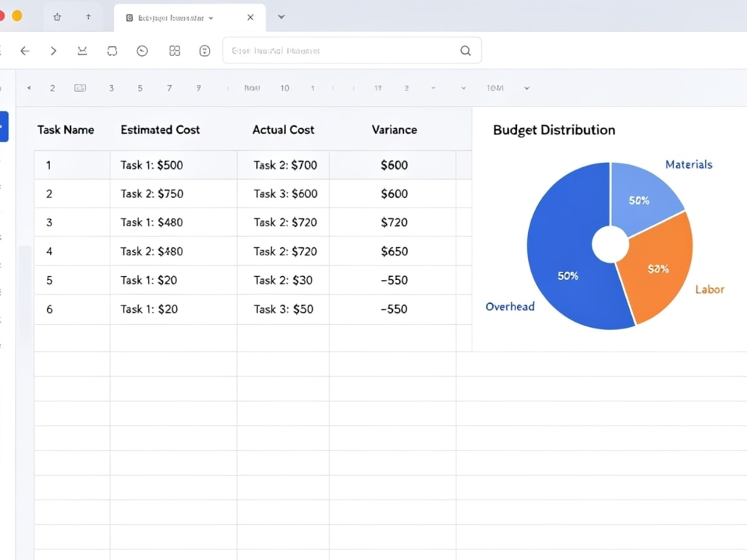
Task: Click the Variance column header
Action: 394,129
